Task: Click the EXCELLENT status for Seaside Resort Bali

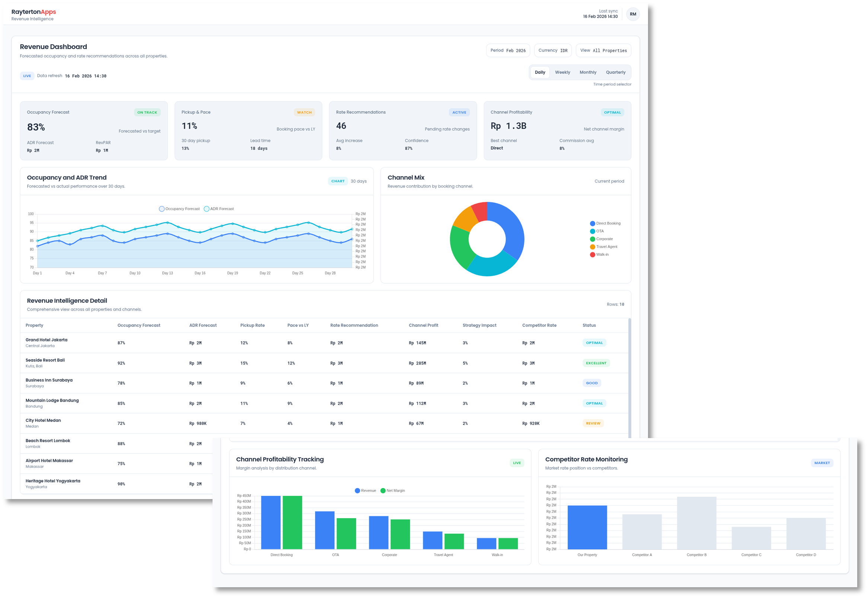Action: click(596, 363)
